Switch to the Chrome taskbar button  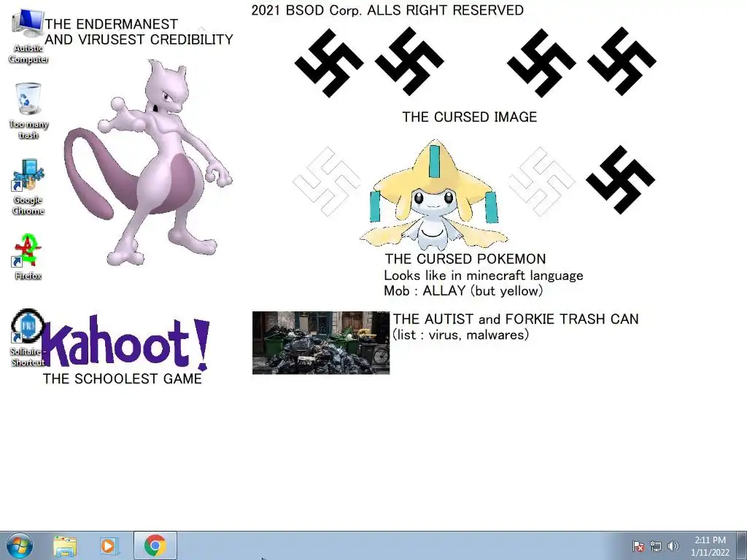coord(155,545)
